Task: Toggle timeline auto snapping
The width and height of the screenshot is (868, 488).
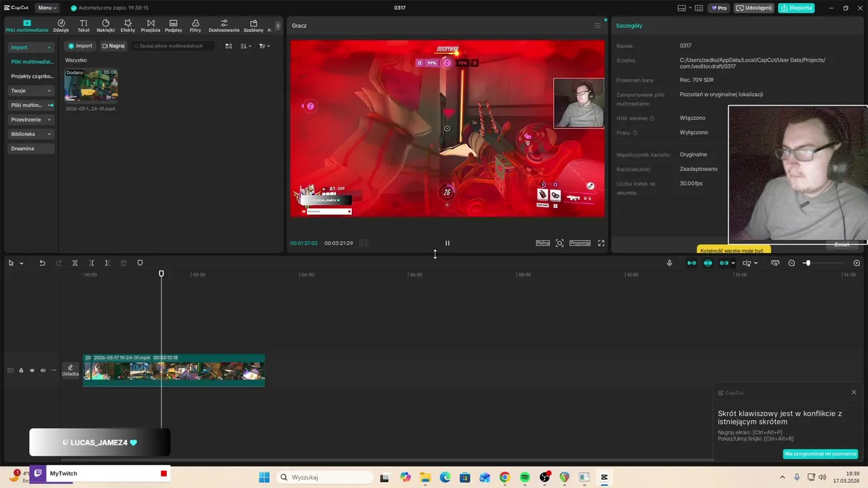Action: [708, 263]
